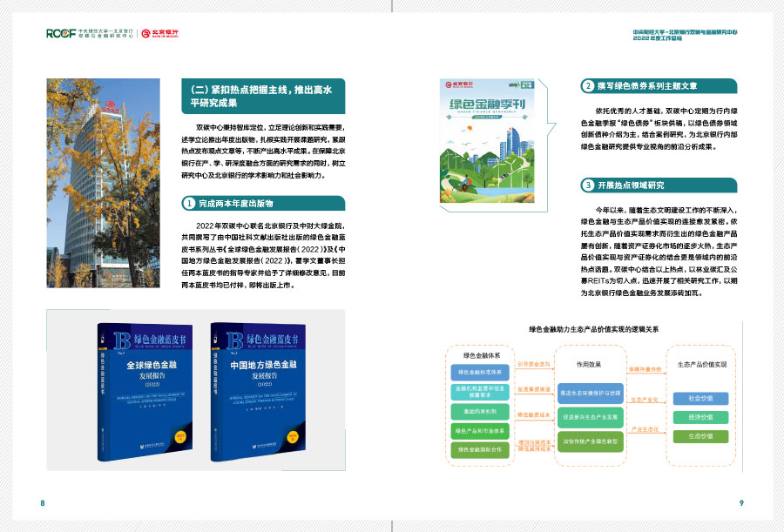Click the 绿色金融标准体系 diagram box
784x532 pixels.
point(476,373)
